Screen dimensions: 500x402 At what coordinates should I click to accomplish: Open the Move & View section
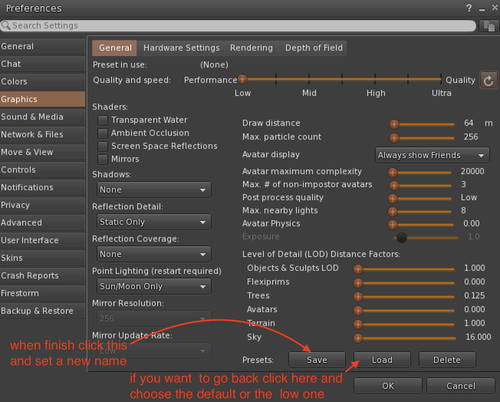click(42, 152)
